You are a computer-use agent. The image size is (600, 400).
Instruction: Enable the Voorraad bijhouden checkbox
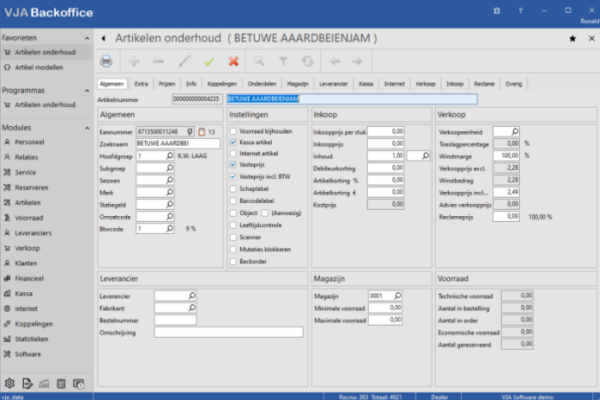point(234,131)
